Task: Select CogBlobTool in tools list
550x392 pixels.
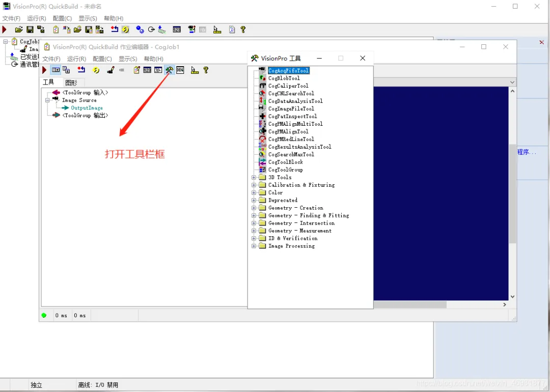Action: pyautogui.click(x=284, y=78)
